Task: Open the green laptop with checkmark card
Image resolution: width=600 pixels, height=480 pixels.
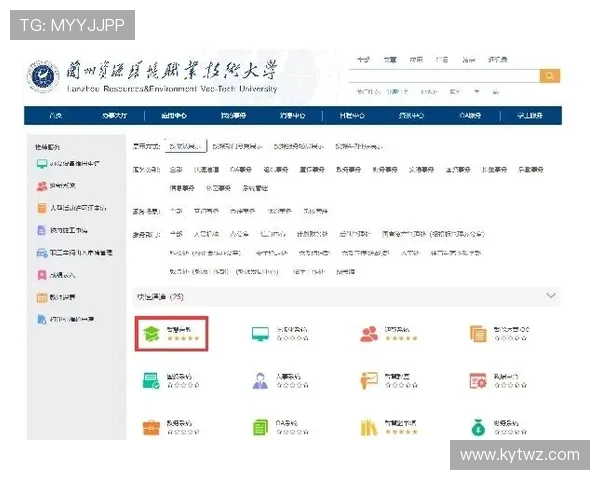Action: 171,380
